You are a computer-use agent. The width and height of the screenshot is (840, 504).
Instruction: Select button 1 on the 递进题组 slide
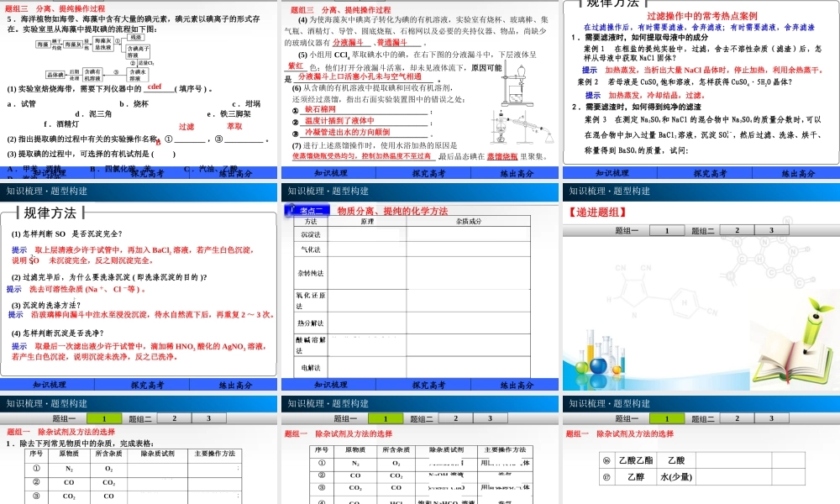[668, 230]
